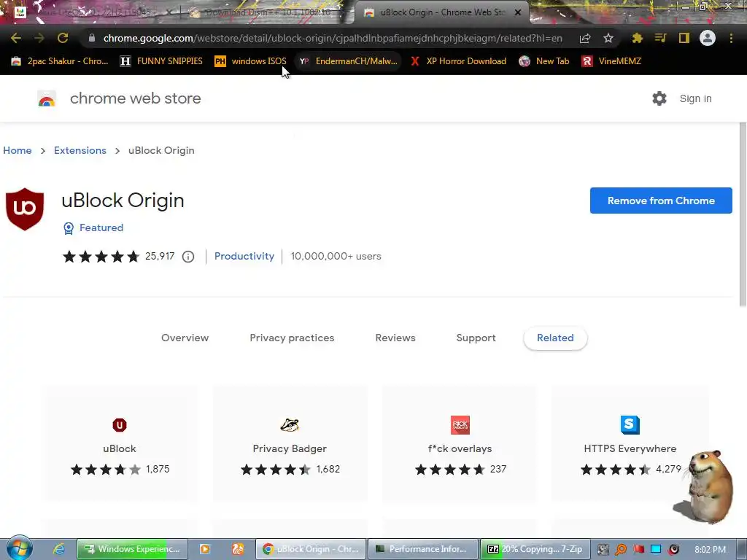Click the rating info icon beside 25,917

188,257
